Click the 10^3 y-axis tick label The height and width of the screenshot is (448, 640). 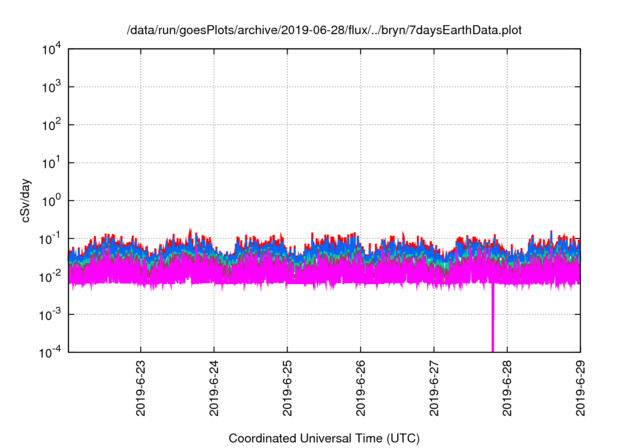point(51,87)
